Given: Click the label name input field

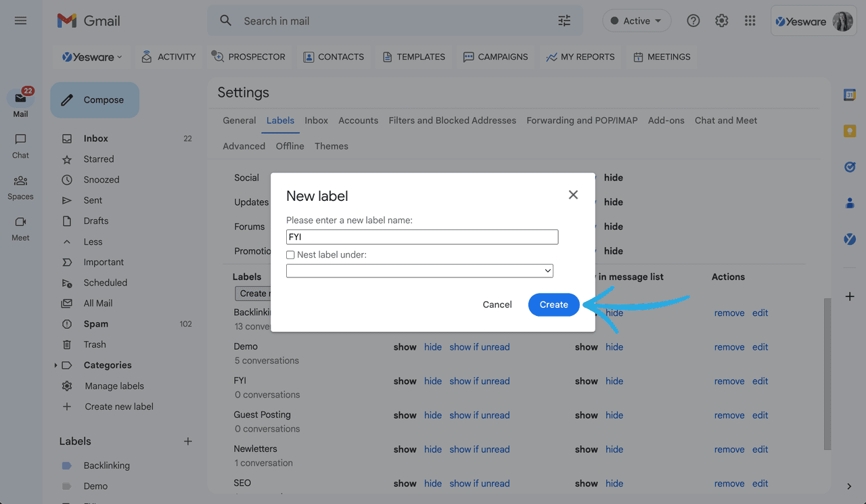Looking at the screenshot, I should pyautogui.click(x=421, y=237).
